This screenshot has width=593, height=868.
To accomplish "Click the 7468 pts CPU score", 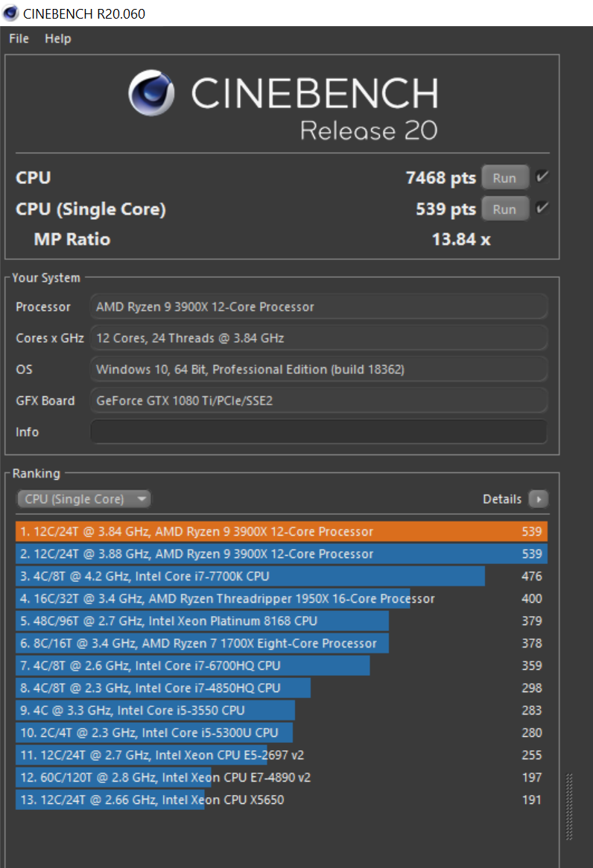I will (x=441, y=177).
